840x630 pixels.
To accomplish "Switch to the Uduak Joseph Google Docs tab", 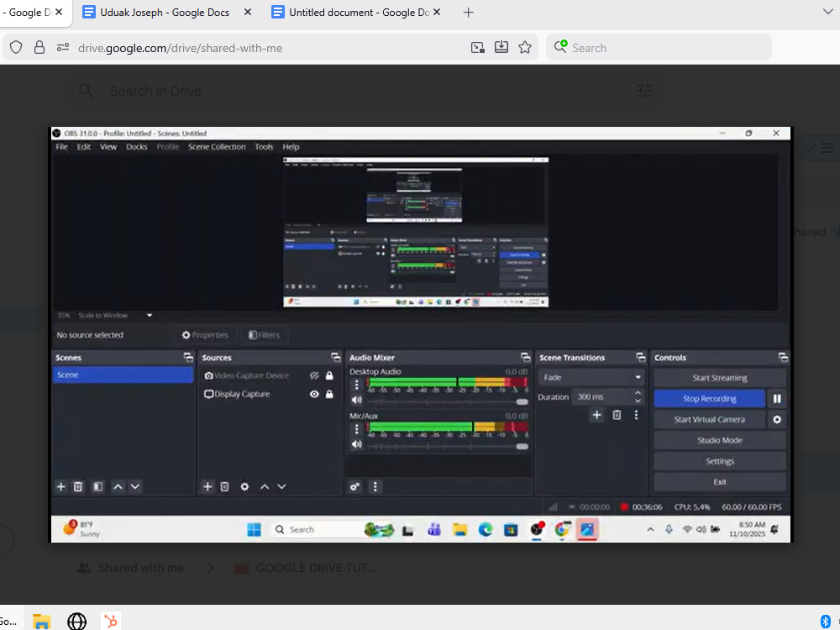I will tap(165, 13).
